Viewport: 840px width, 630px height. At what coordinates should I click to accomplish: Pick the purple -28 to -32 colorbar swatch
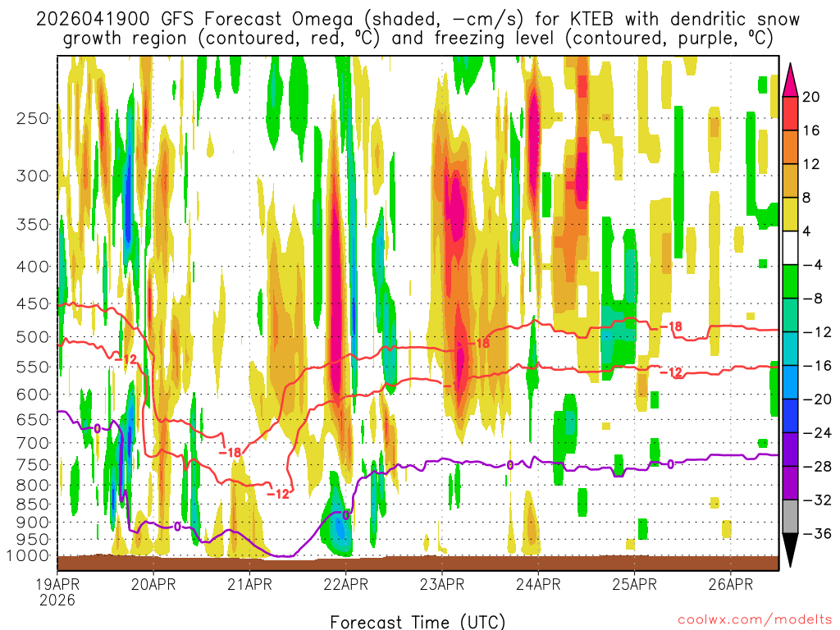click(790, 482)
